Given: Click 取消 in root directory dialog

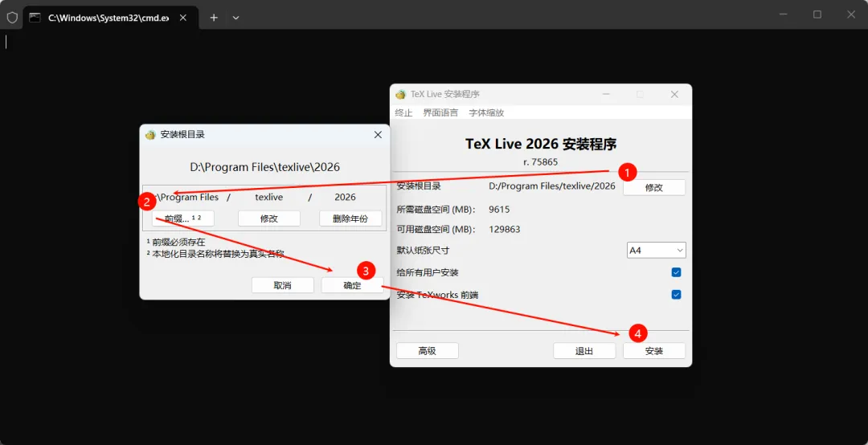Looking at the screenshot, I should pos(282,286).
